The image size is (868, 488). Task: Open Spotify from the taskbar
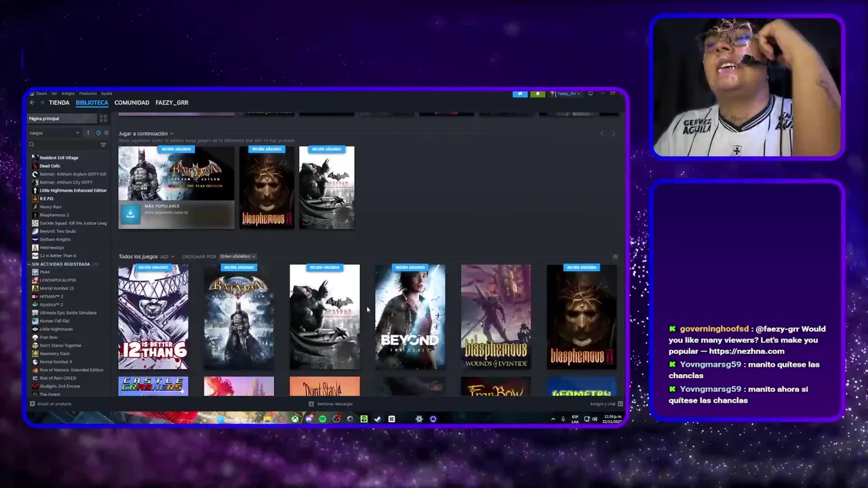(322, 419)
